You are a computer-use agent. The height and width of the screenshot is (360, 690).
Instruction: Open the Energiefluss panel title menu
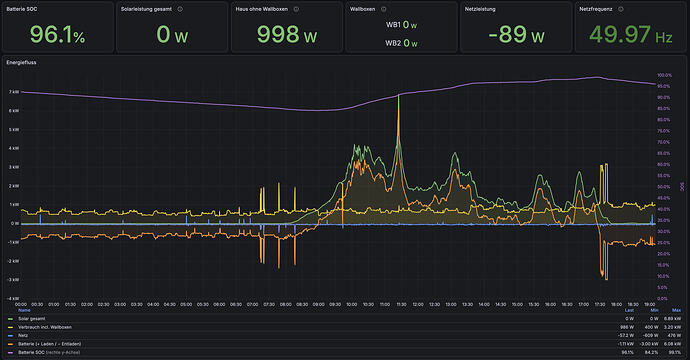click(21, 62)
